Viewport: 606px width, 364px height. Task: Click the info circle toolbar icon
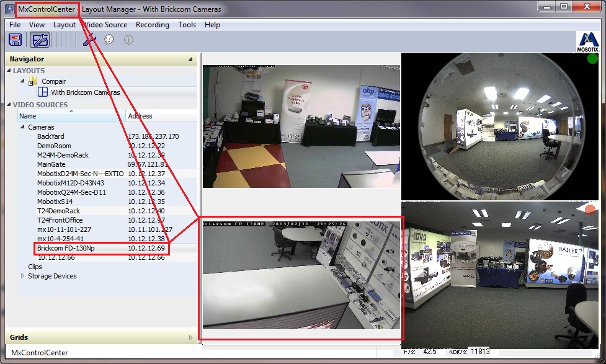point(128,40)
